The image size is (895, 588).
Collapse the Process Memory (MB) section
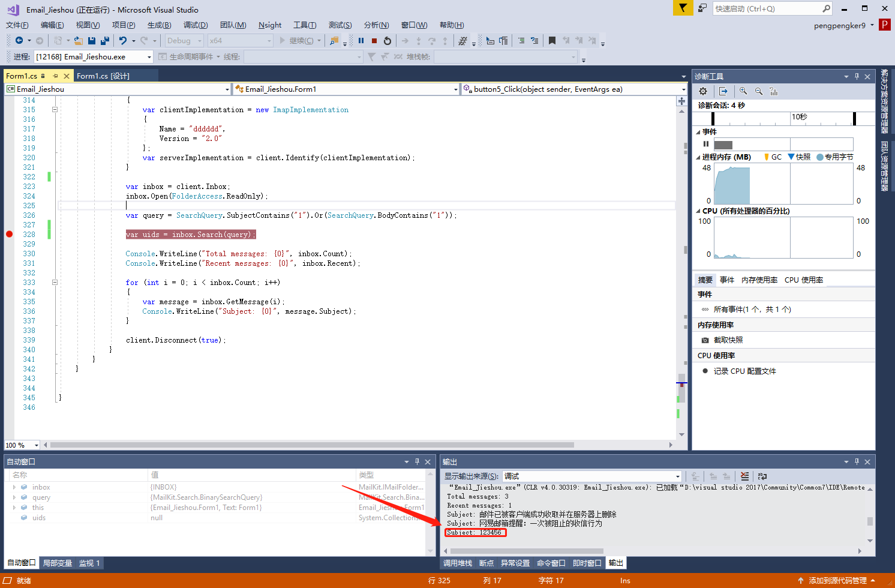tap(698, 157)
